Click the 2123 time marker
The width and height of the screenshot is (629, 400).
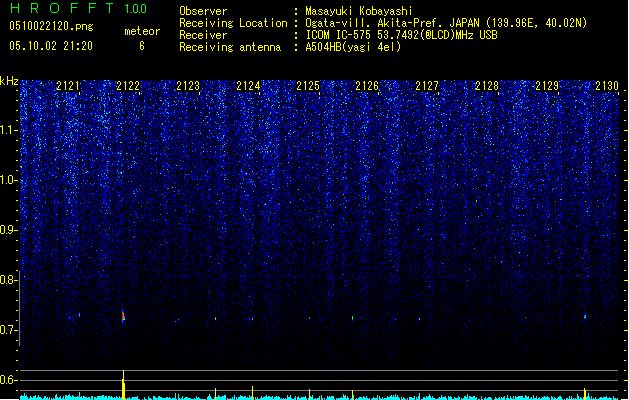pos(188,86)
